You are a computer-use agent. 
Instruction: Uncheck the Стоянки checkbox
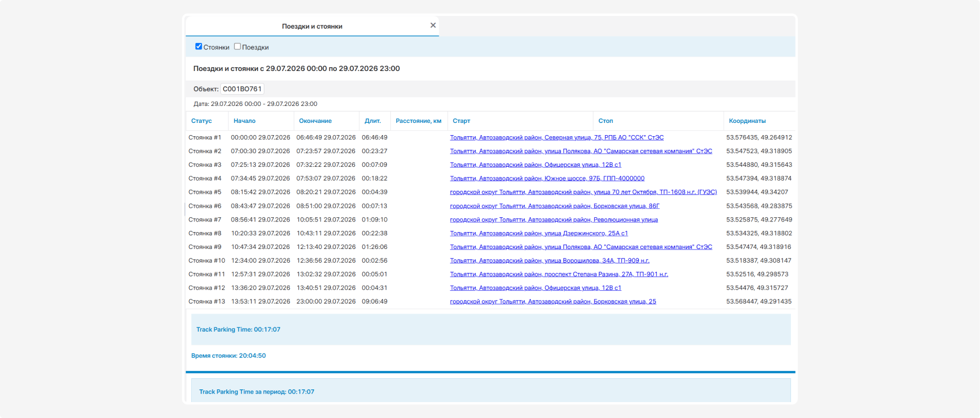click(199, 47)
